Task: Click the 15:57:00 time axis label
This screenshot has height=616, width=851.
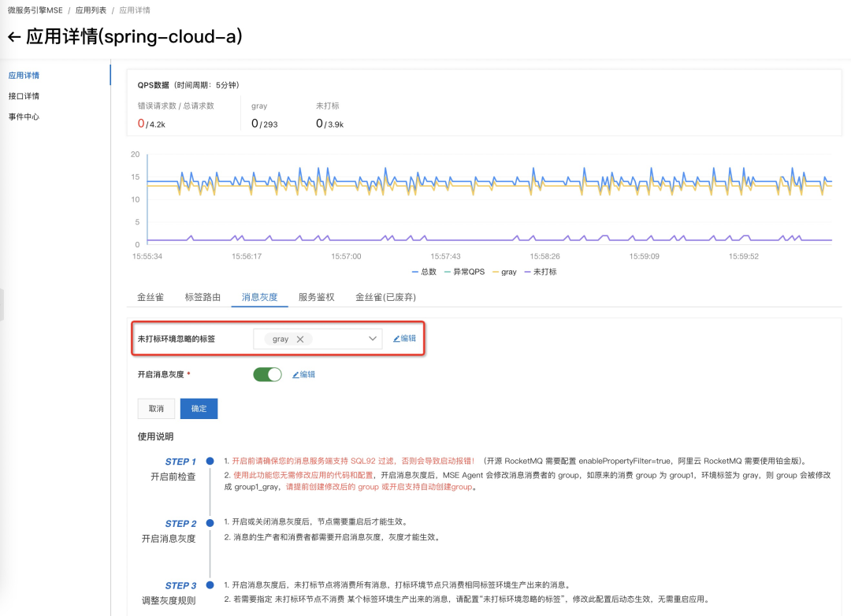Action: 346,256
